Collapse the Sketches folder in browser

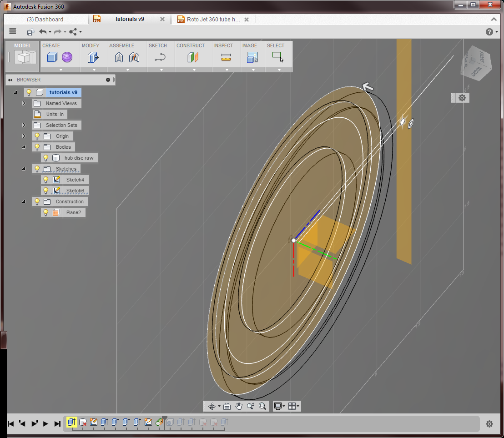(24, 169)
